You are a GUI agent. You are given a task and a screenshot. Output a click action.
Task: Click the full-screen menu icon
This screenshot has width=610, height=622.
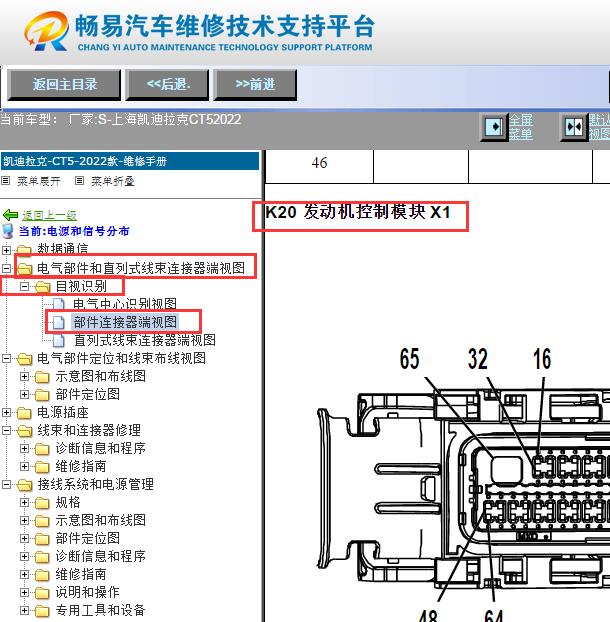click(494, 127)
